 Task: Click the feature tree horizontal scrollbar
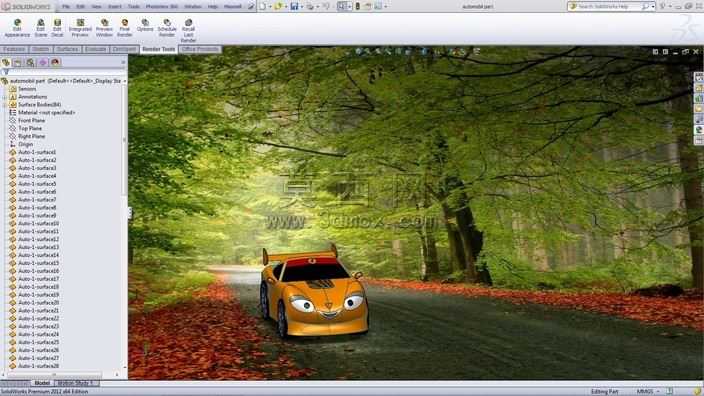[x=56, y=374]
